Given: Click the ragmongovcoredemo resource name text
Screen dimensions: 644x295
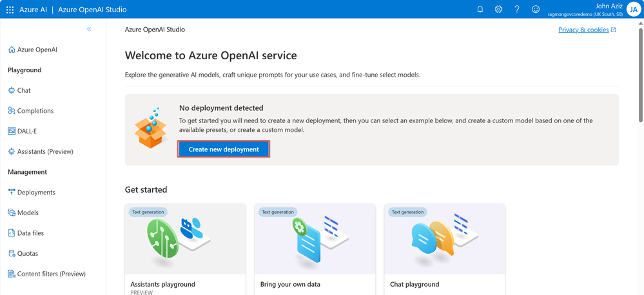Looking at the screenshot, I should click(x=585, y=14).
